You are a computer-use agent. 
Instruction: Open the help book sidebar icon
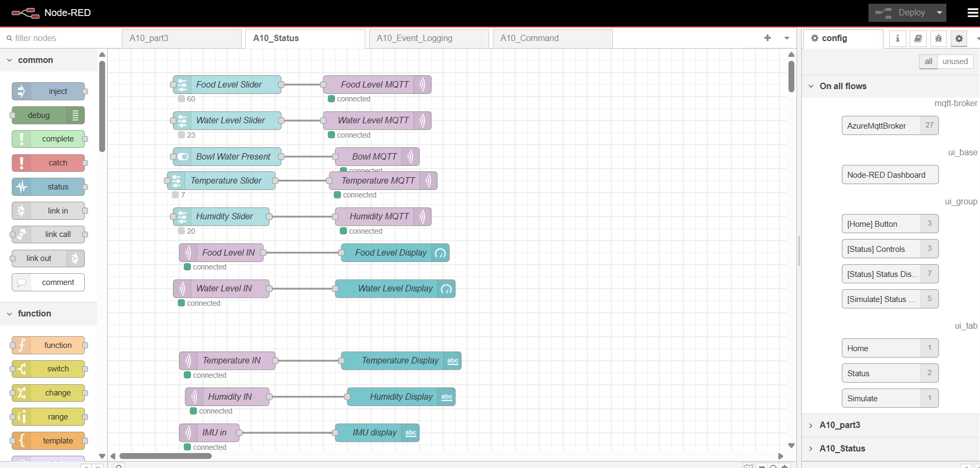click(x=918, y=38)
